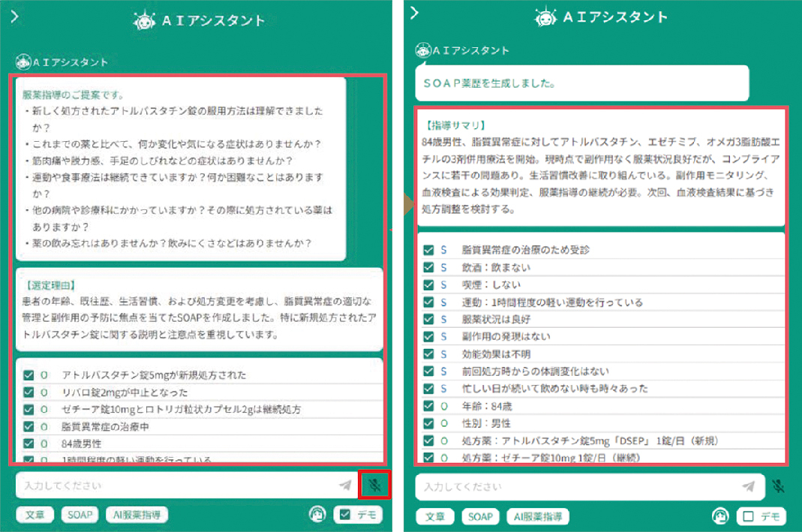Click the AI assistant robot logo in left header
Image resolution: width=802 pixels, height=532 pixels.
pyautogui.click(x=144, y=21)
